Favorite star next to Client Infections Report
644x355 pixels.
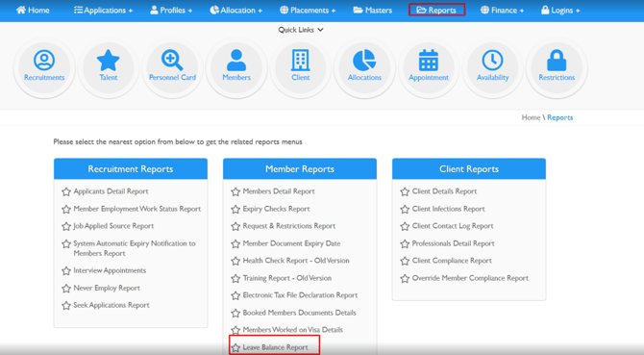click(x=405, y=209)
